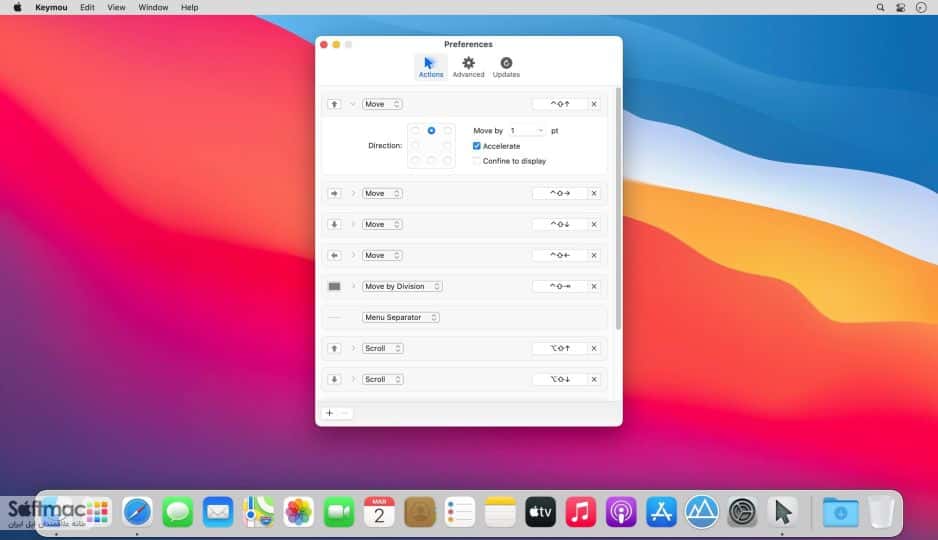The image size is (938, 540).
Task: Click the shortcut field of the Move right action
Action: tap(560, 193)
